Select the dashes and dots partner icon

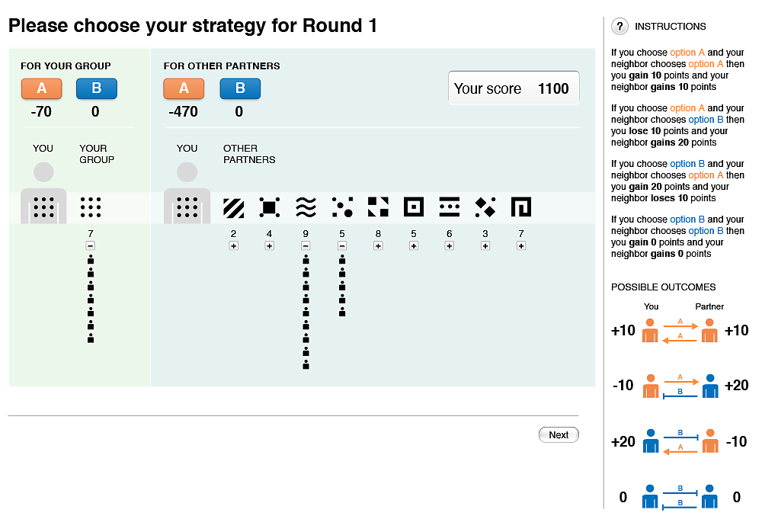pyautogui.click(x=449, y=207)
